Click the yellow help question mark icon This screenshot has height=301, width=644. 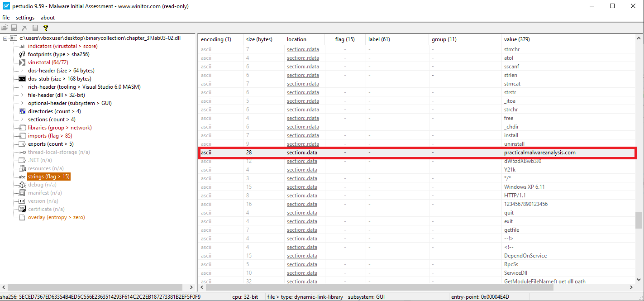(45, 28)
